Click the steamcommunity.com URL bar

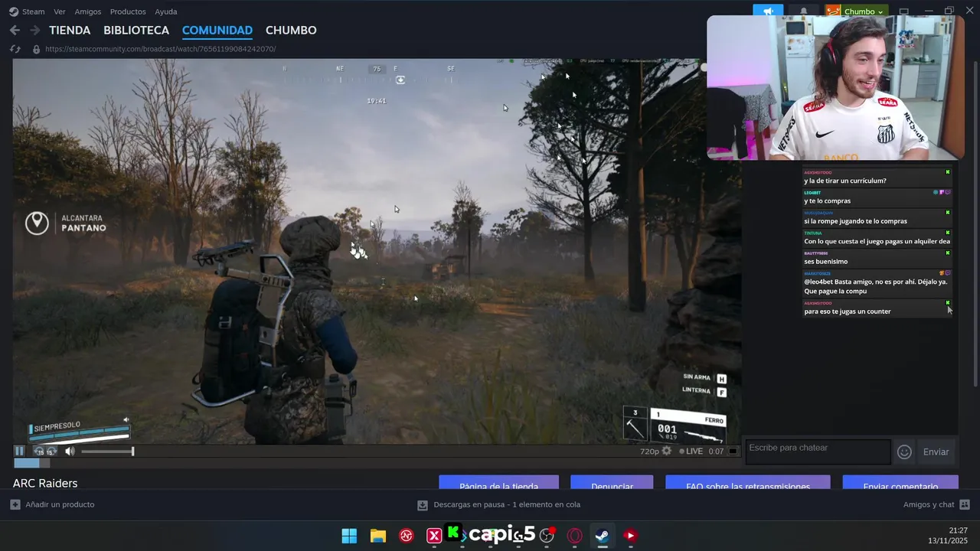tap(161, 49)
